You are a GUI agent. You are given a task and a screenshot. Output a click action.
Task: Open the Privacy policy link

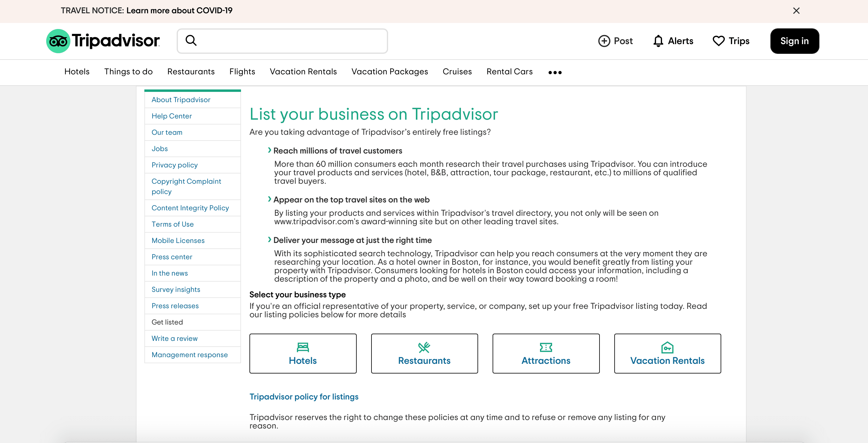[175, 165]
